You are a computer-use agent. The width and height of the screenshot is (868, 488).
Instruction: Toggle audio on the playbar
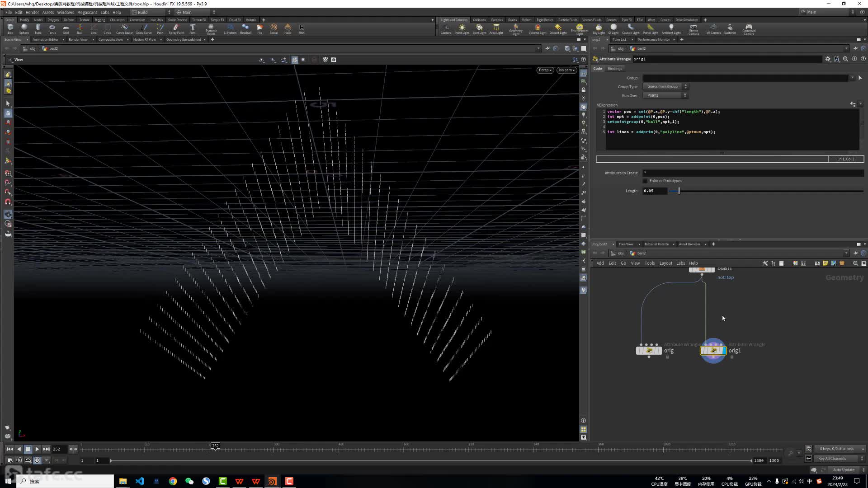click(19, 460)
